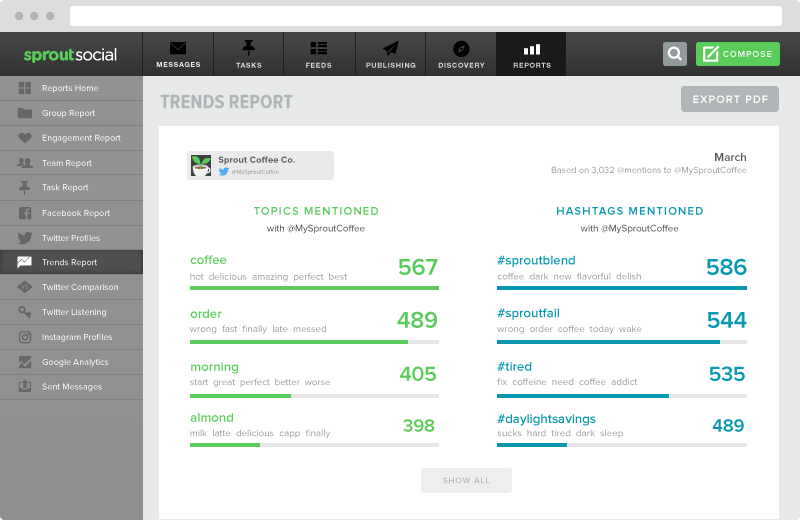Click the Sprout Coffee Co. avatar
The width and height of the screenshot is (800, 520).
(x=201, y=165)
